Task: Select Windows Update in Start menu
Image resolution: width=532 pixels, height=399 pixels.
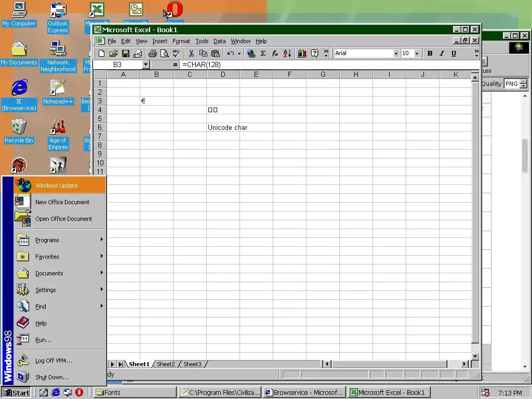Action: click(60, 185)
